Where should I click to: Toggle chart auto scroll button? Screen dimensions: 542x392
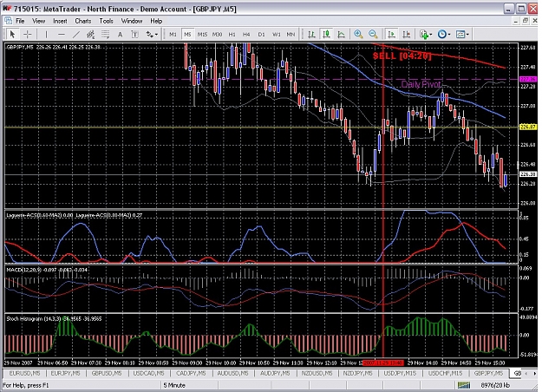392,34
